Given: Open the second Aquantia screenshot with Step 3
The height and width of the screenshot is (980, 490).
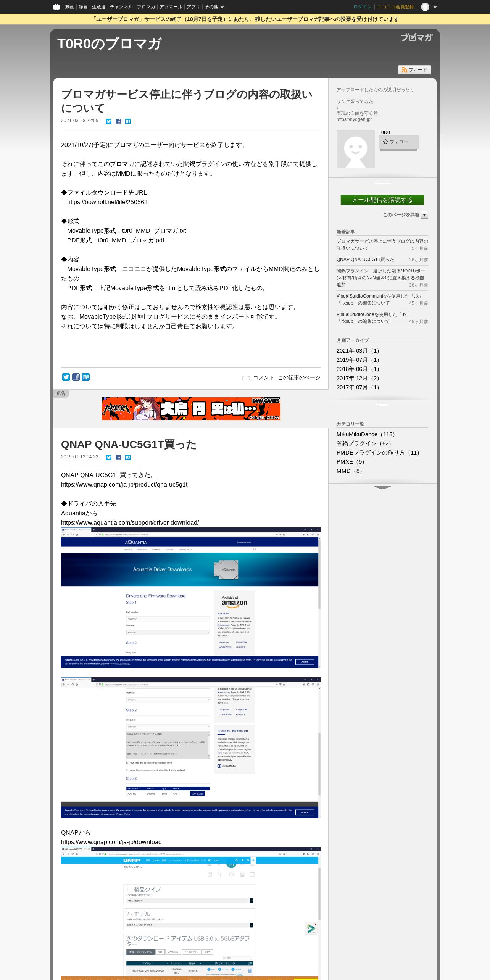Looking at the screenshot, I should click(191, 748).
